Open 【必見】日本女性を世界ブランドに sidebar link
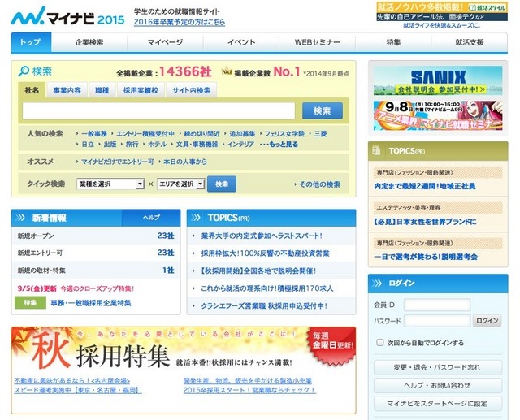 pyautogui.click(x=425, y=222)
